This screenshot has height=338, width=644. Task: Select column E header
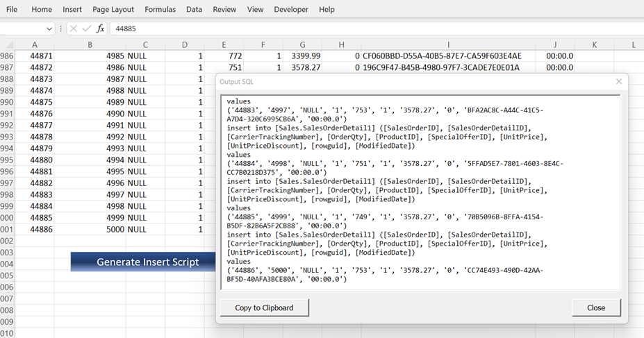click(x=224, y=44)
